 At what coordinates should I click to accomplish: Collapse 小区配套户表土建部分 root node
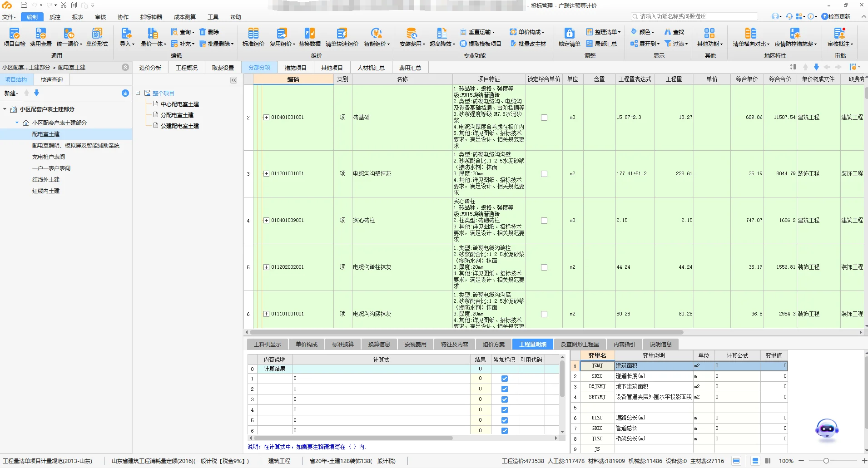[5, 109]
